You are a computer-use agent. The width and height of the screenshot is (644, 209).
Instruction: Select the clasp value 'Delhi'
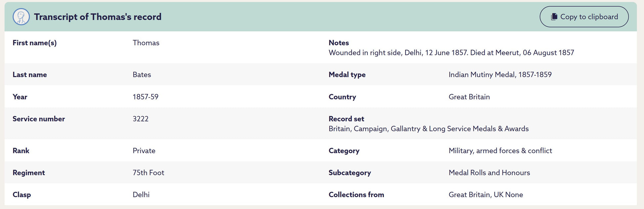[x=141, y=195]
